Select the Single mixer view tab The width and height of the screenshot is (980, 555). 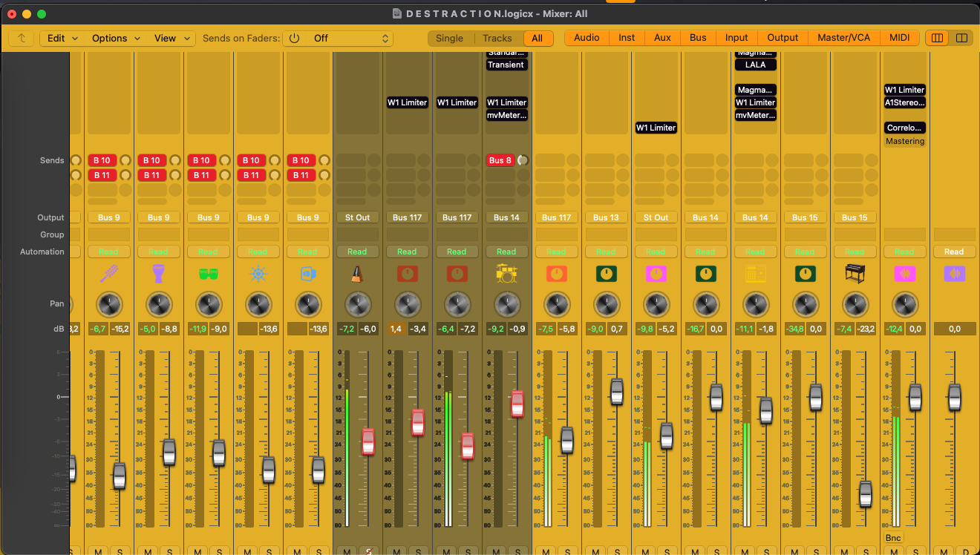tap(449, 38)
